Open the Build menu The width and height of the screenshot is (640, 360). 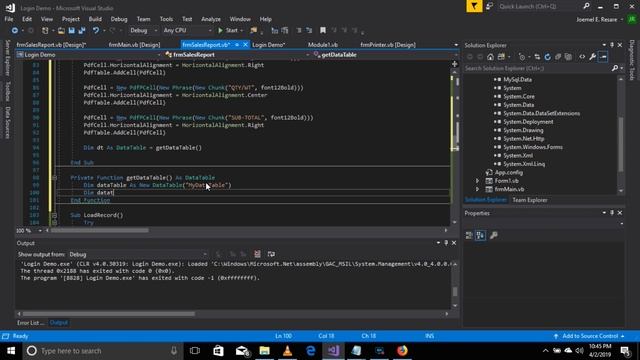[95, 19]
